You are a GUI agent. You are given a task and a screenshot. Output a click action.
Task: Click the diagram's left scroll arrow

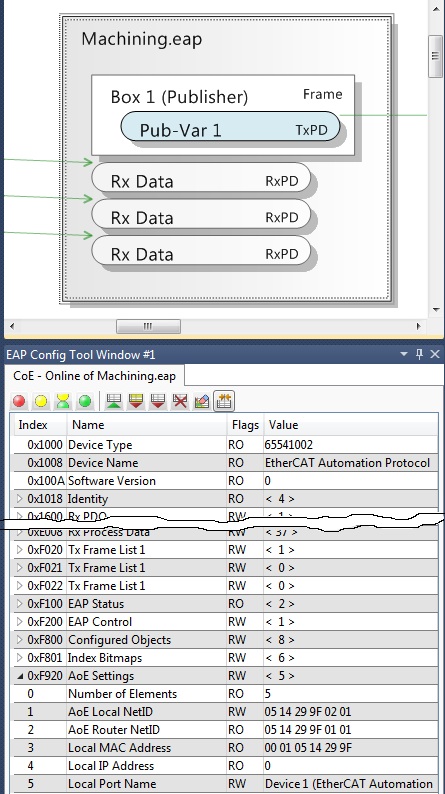[12, 326]
